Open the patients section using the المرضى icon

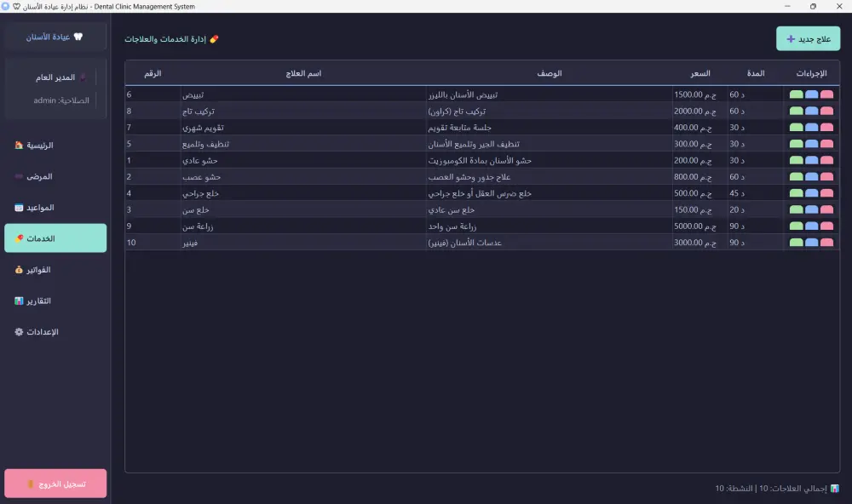19,176
